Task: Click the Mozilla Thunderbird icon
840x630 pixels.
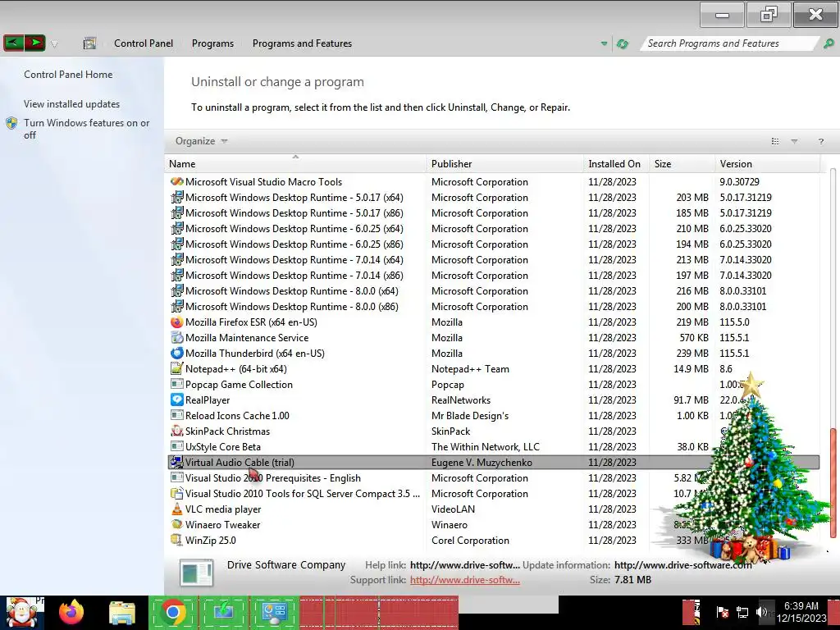Action: 177,353
